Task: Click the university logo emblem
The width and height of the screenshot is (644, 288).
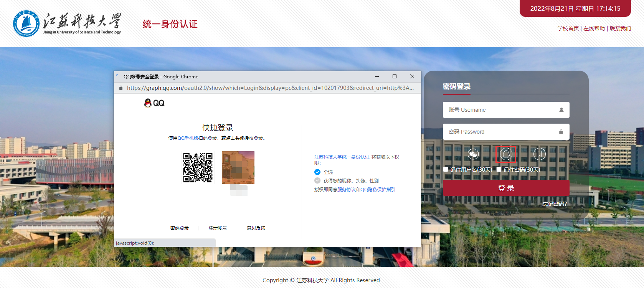Action: pyautogui.click(x=26, y=24)
